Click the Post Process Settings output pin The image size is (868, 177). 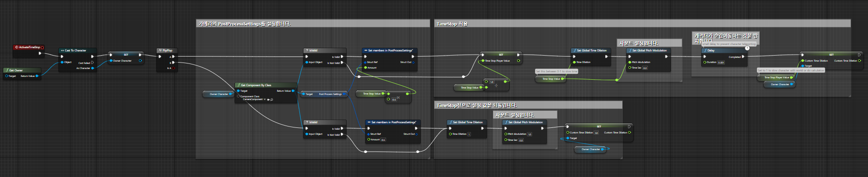tap(344, 94)
